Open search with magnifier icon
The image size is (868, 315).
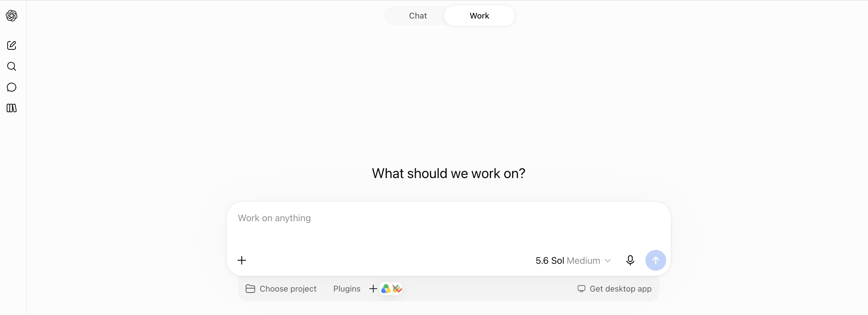12,66
